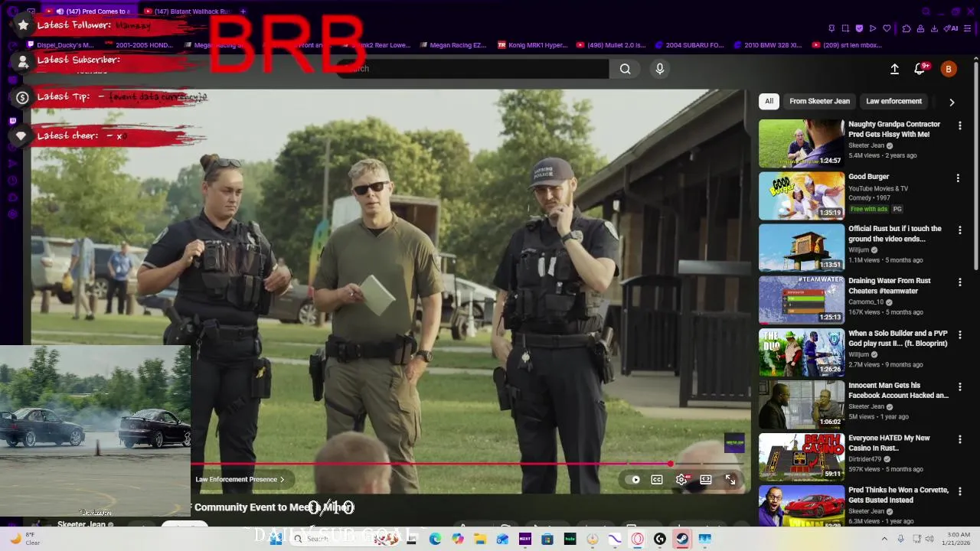980x551 pixels.
Task: Open the browser downloads icon
Action: coord(934,28)
